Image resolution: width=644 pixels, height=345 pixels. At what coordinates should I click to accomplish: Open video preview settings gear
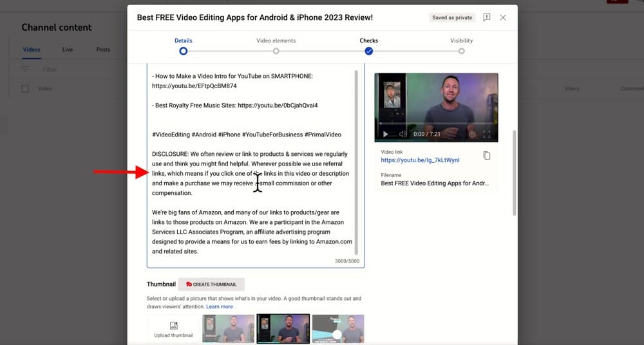pos(472,134)
